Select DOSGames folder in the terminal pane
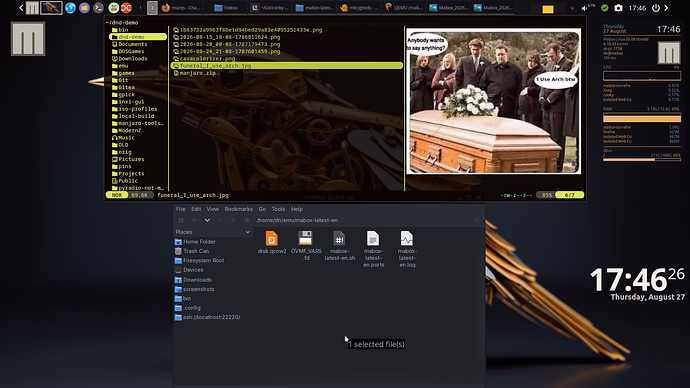The width and height of the screenshot is (690, 388). click(x=128, y=51)
